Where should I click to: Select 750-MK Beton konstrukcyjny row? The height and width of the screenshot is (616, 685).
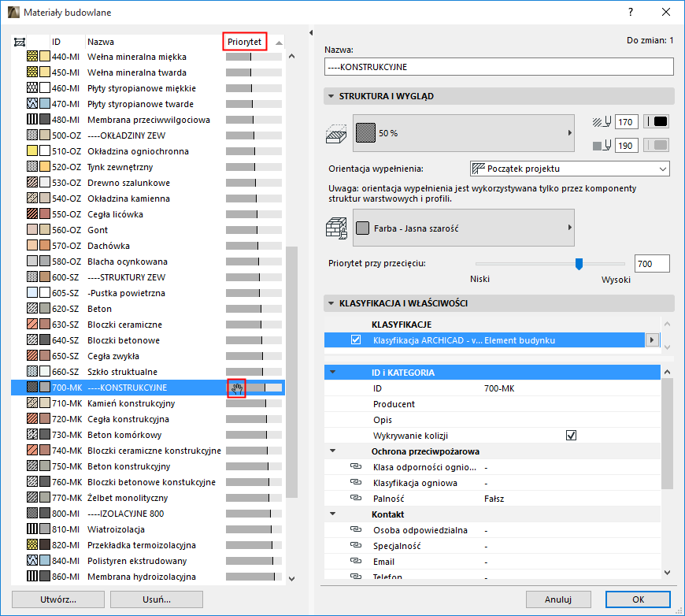click(x=148, y=466)
